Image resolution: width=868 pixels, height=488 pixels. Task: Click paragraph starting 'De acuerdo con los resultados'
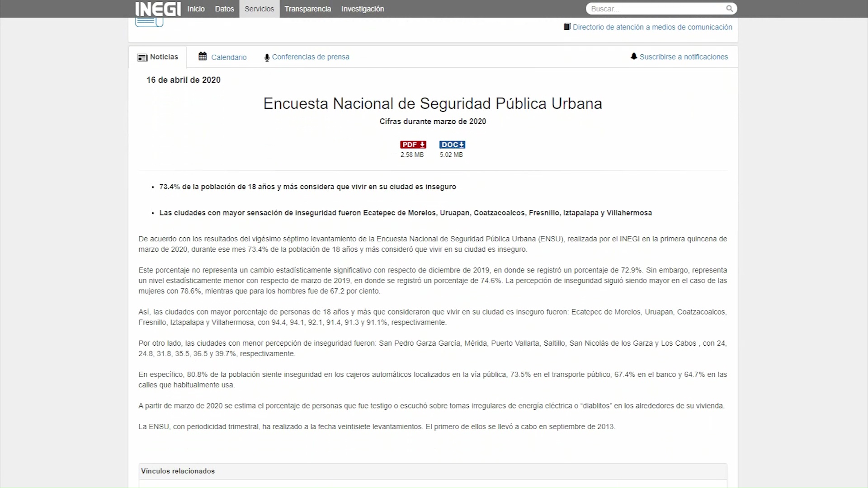(x=433, y=244)
